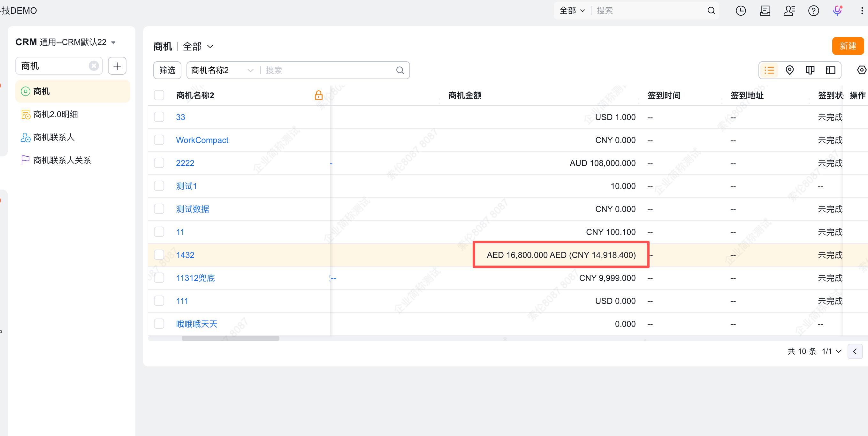Select 商机联系人关系 in the sidebar
Viewport: 868px width, 436px height.
[x=73, y=160]
